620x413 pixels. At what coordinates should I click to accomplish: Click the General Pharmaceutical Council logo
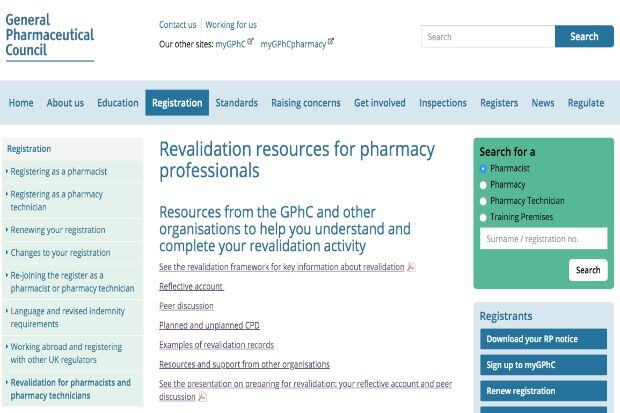pyautogui.click(x=50, y=36)
